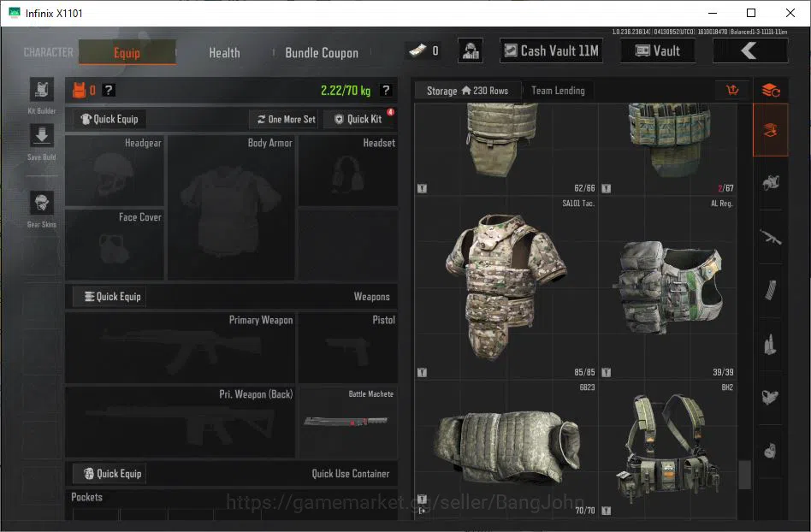The image size is (811, 532).
Task: Click the empty Headgear equipment slot
Action: (x=115, y=170)
